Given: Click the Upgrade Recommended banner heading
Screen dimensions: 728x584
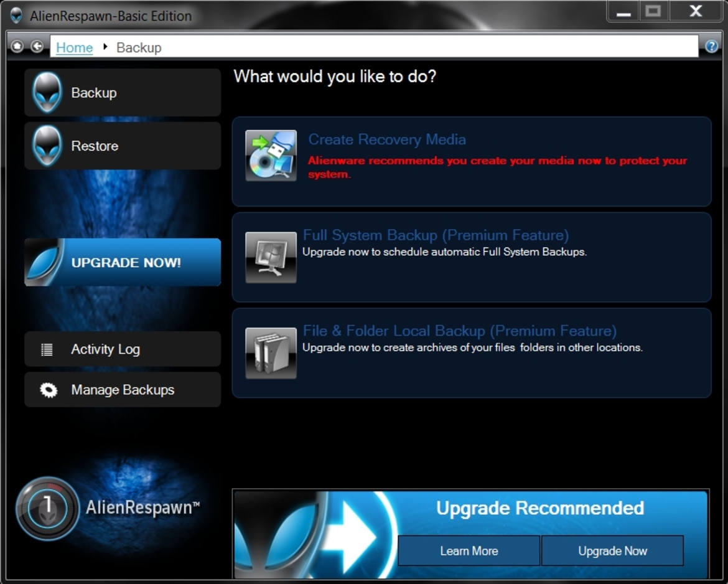Looking at the screenshot, I should (540, 508).
